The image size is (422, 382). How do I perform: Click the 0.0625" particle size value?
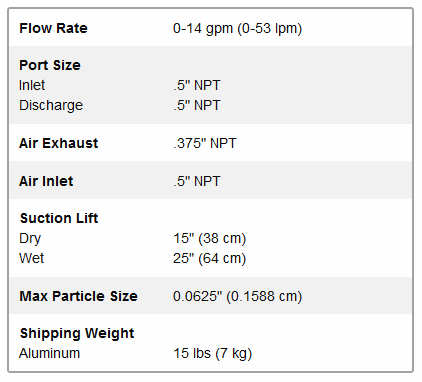click(x=237, y=296)
